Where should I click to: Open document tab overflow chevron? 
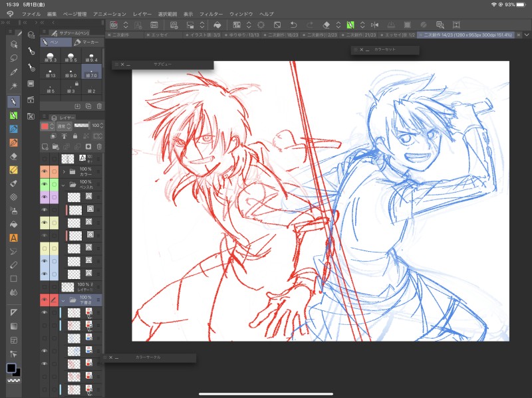pyautogui.click(x=527, y=35)
